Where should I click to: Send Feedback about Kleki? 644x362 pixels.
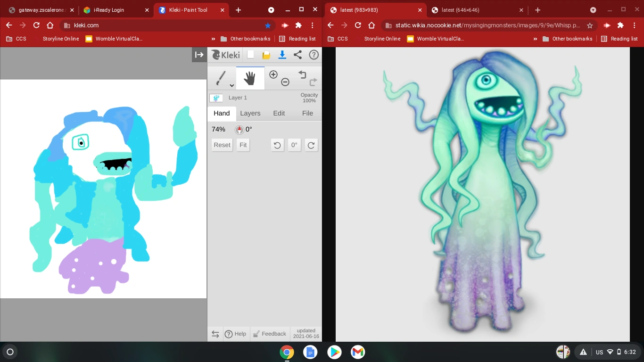[270, 334]
